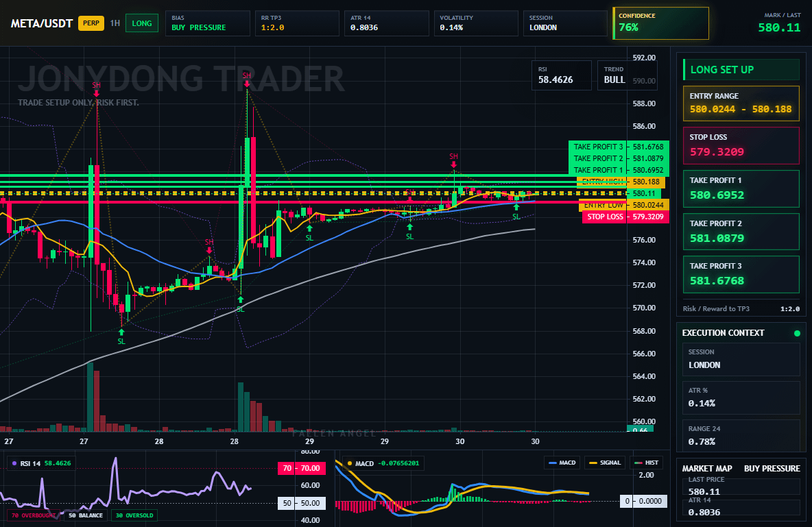This screenshot has width=812, height=527.
Task: Click the CONFIDENCE 76% card
Action: (661, 23)
